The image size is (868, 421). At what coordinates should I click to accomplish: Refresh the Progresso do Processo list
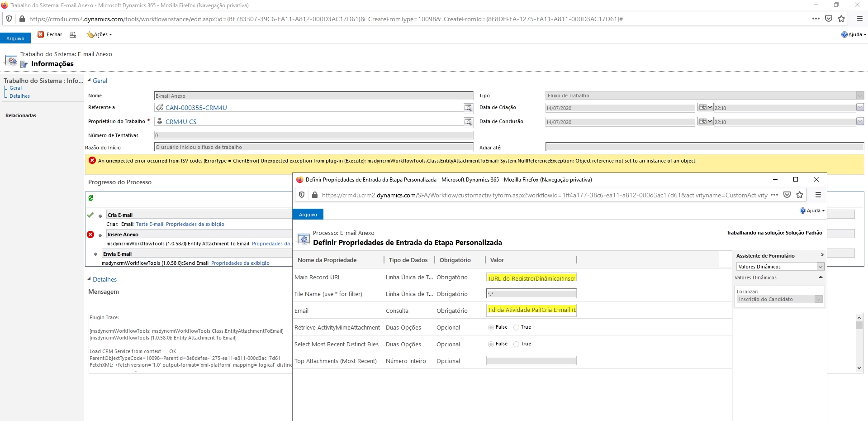click(90, 198)
